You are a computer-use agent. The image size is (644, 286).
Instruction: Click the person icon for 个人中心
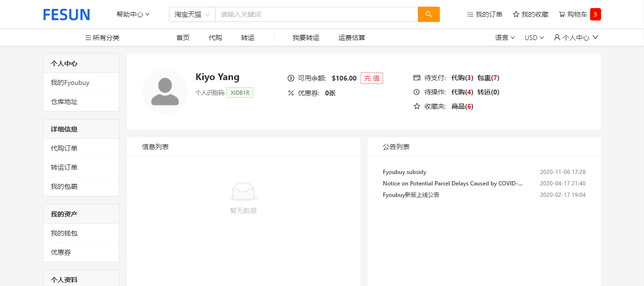[x=557, y=38]
